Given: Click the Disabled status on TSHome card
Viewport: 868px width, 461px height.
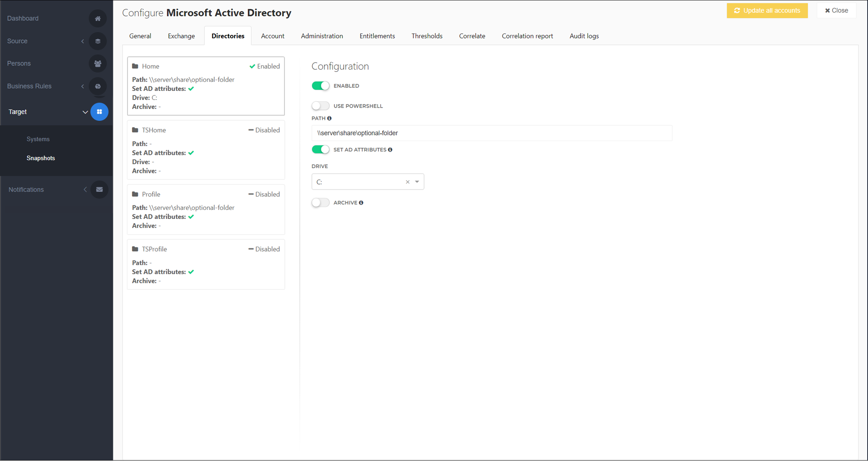Looking at the screenshot, I should point(264,130).
